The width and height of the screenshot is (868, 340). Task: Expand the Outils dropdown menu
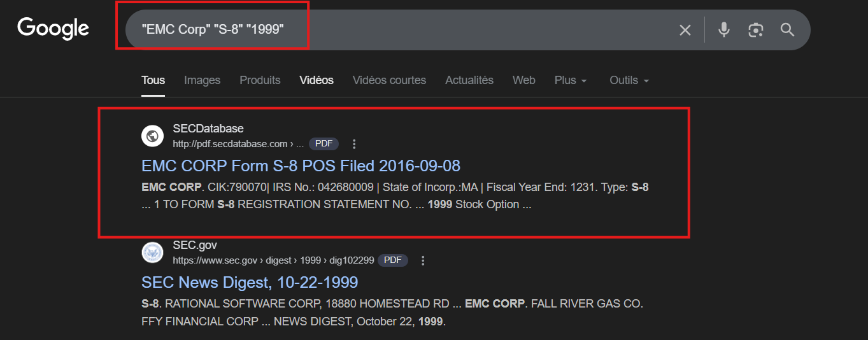click(x=629, y=80)
